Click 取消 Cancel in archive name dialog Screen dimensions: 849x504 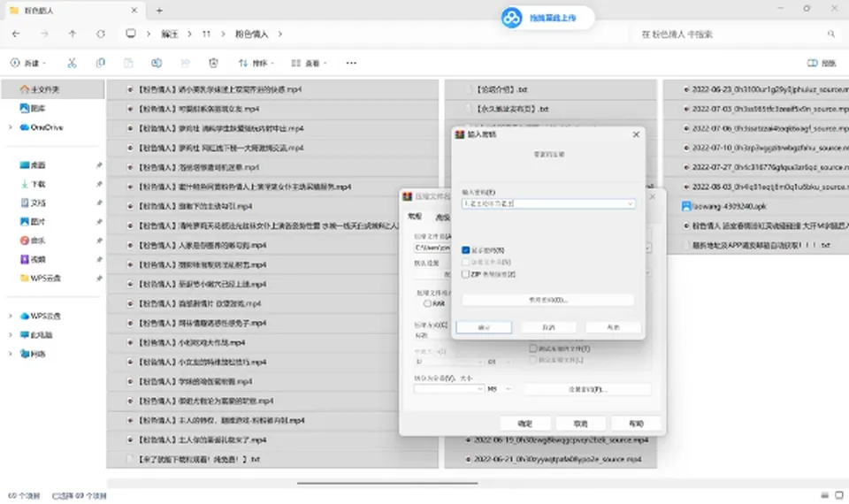(x=580, y=424)
